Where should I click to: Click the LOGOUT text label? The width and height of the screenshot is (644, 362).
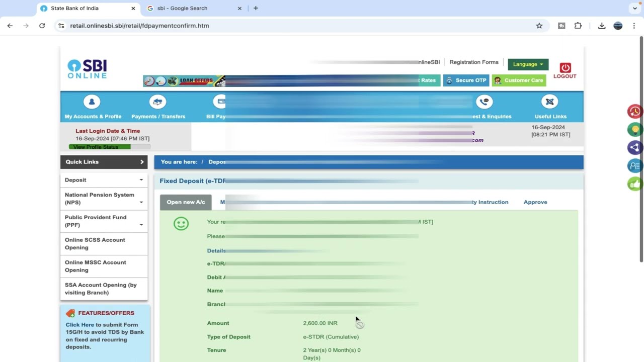(x=565, y=76)
